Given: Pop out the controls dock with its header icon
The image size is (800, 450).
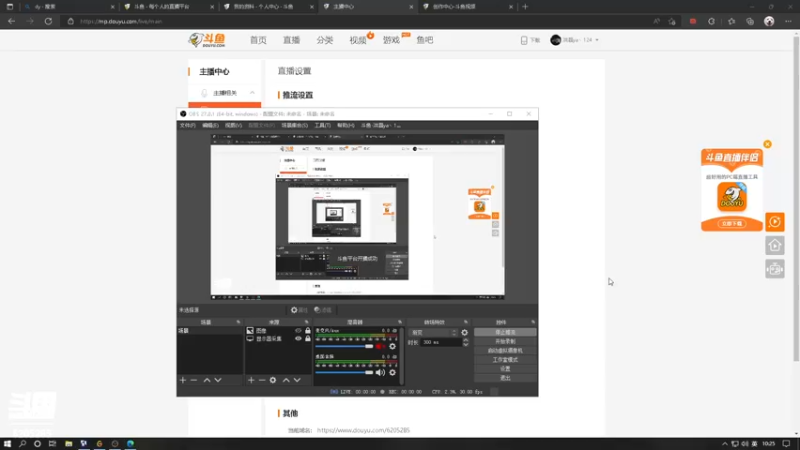Looking at the screenshot, I should point(533,322).
